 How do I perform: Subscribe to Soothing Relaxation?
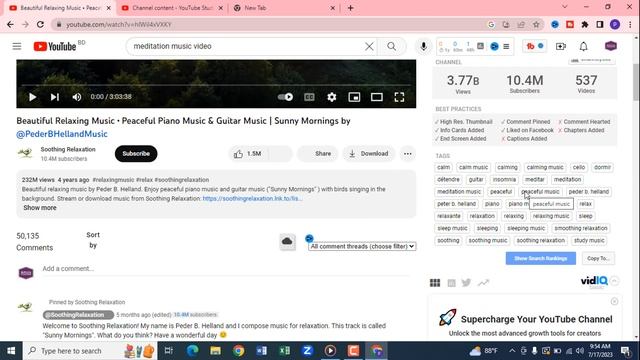(x=136, y=153)
